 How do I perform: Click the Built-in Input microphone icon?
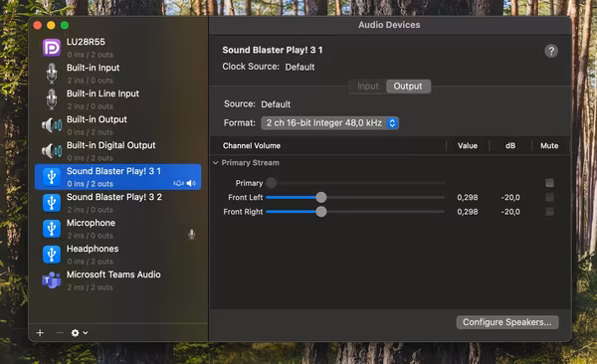click(52, 74)
